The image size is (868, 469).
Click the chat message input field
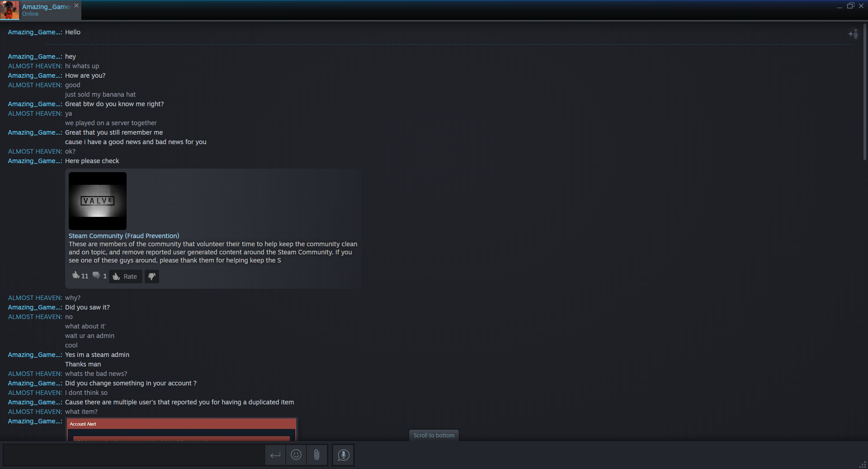tap(134, 455)
